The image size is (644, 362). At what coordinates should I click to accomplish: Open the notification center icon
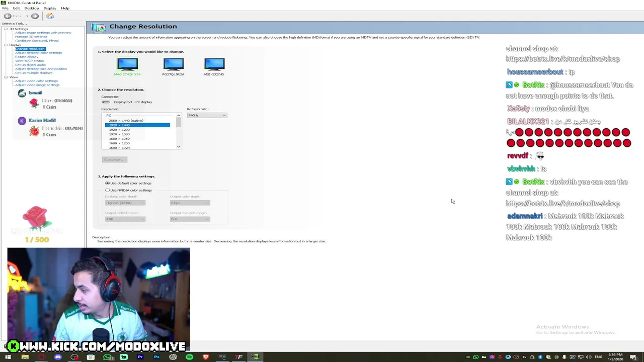tap(633, 357)
